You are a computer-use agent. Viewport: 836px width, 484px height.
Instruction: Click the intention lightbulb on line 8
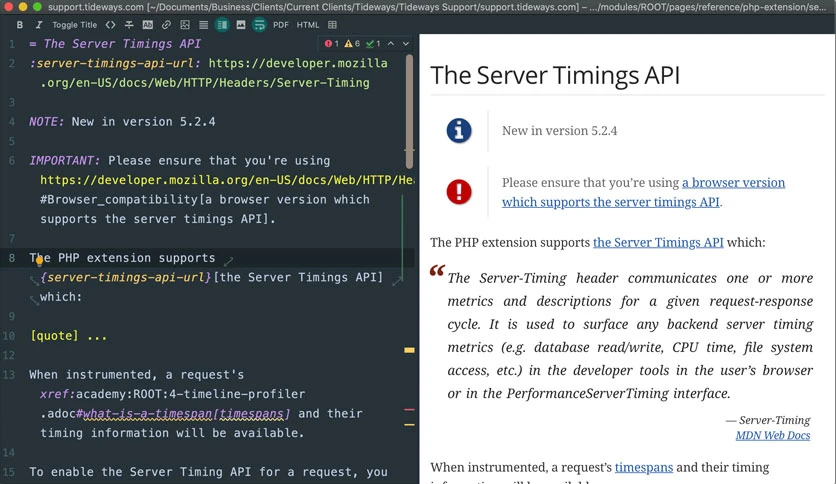[39, 261]
